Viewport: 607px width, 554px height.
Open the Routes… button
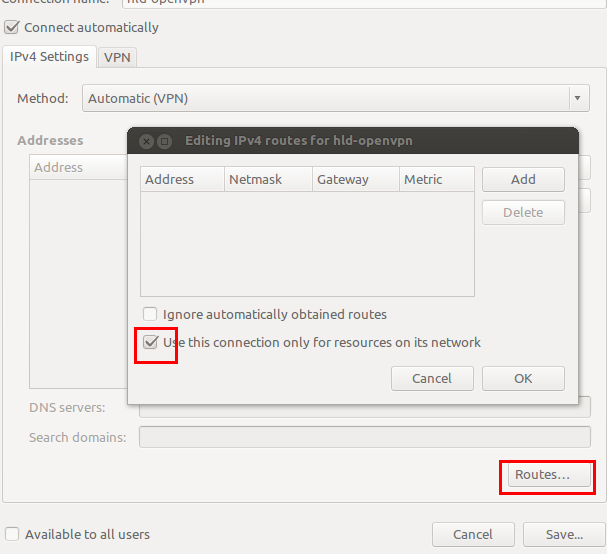542,475
